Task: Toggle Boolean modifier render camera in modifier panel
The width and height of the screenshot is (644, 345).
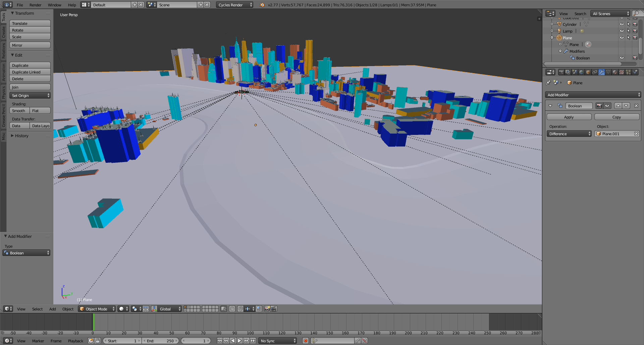Action: (599, 106)
